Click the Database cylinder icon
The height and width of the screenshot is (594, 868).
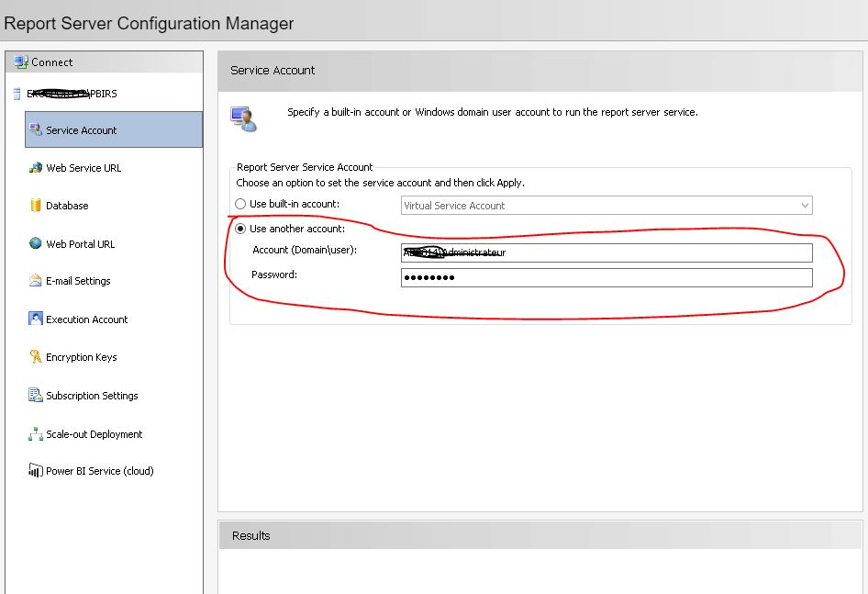tap(36, 205)
